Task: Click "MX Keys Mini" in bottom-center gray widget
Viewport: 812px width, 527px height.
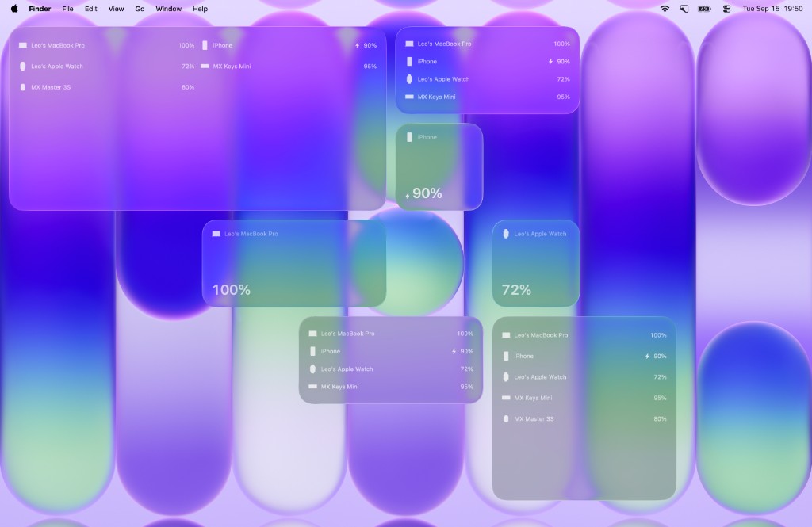Action: 339,387
